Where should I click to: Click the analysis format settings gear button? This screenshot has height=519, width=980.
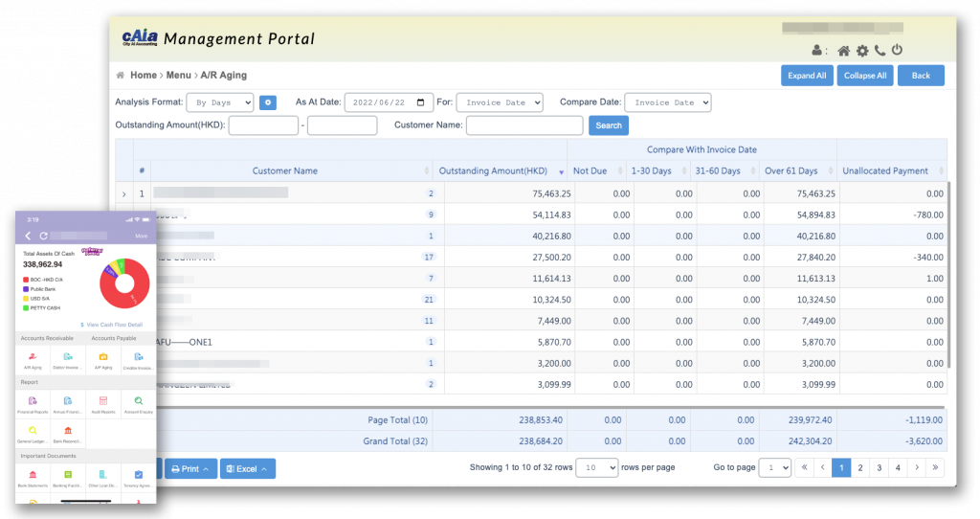(x=268, y=102)
